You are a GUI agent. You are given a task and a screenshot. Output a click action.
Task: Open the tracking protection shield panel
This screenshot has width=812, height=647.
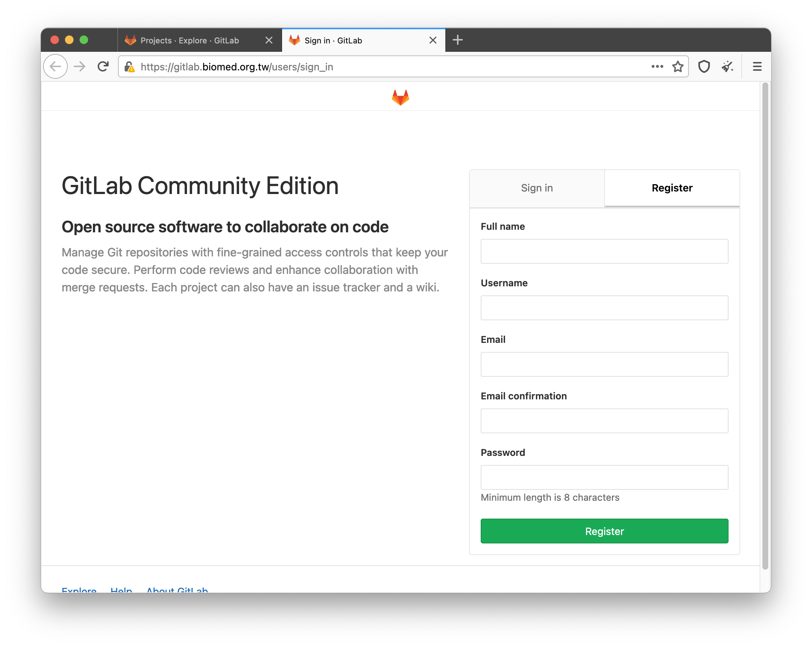tap(703, 67)
